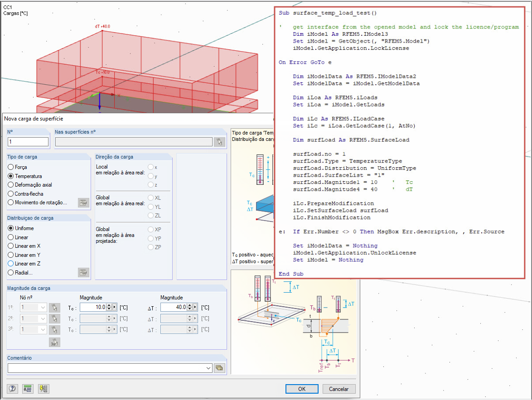The width and height of the screenshot is (532, 400).
Task: Open rotation movement settings icon
Action: (x=83, y=202)
